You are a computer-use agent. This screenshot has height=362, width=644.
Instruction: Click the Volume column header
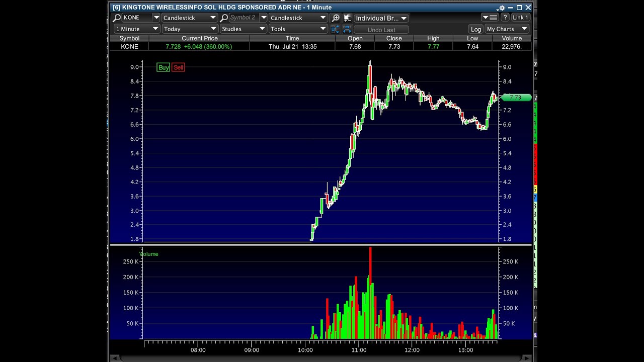point(512,38)
